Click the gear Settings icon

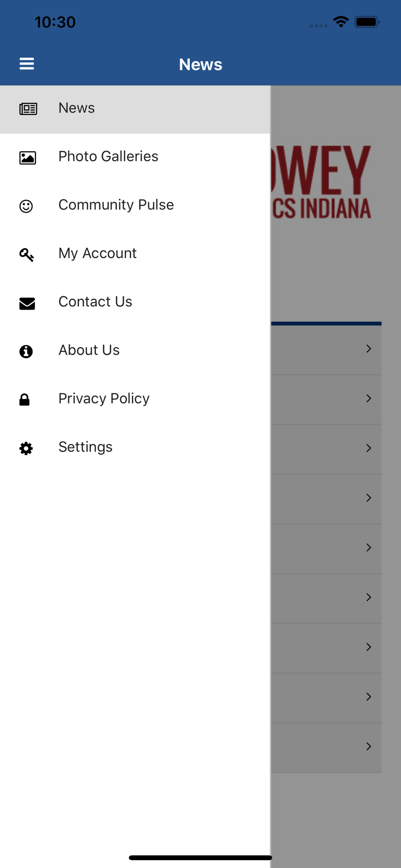coord(26,448)
